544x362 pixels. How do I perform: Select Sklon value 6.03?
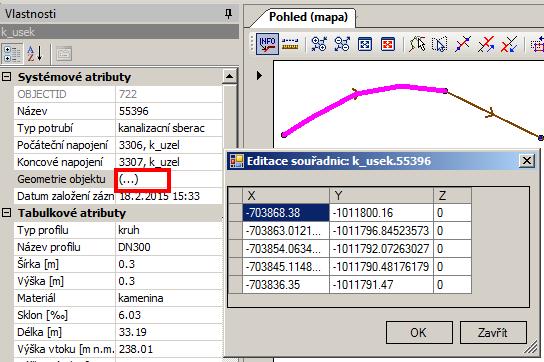169,315
